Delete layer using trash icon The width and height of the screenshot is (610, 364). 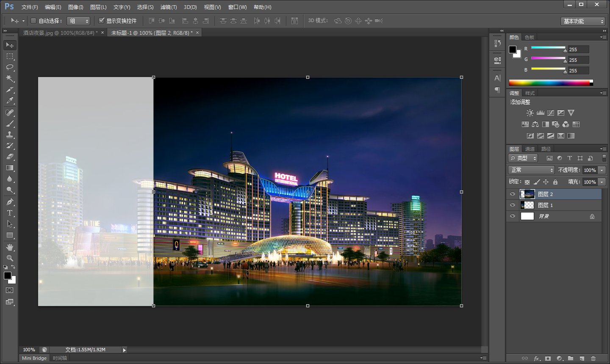click(x=593, y=358)
